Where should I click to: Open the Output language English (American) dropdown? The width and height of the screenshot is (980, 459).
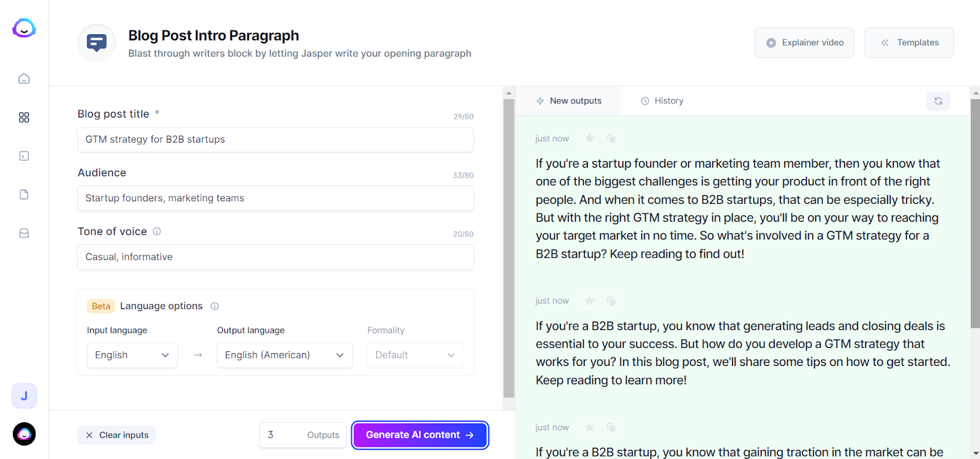point(284,355)
